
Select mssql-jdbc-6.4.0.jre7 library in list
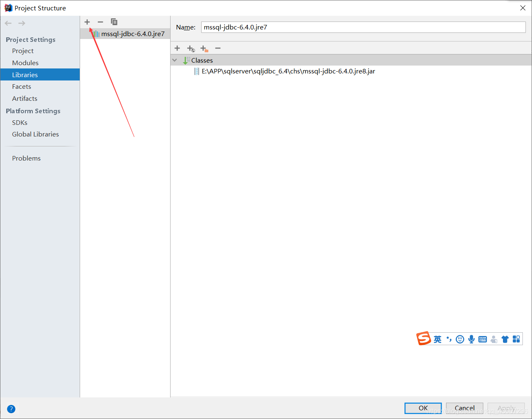click(125, 34)
